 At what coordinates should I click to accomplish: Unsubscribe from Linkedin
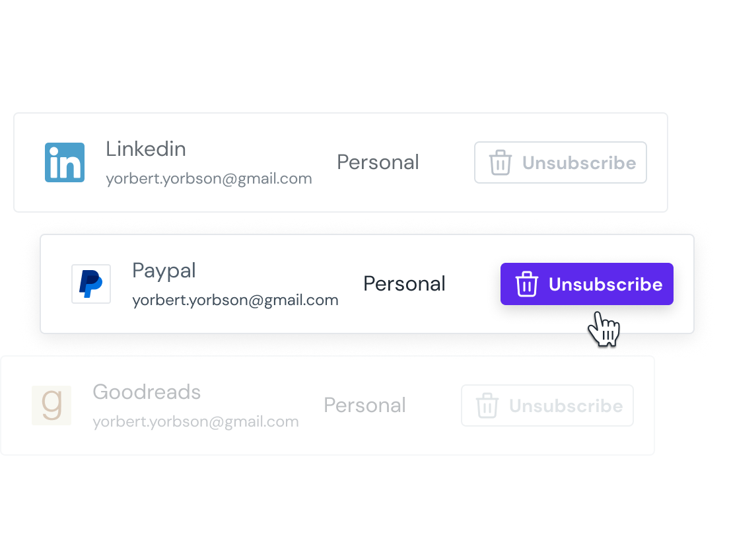click(x=560, y=162)
